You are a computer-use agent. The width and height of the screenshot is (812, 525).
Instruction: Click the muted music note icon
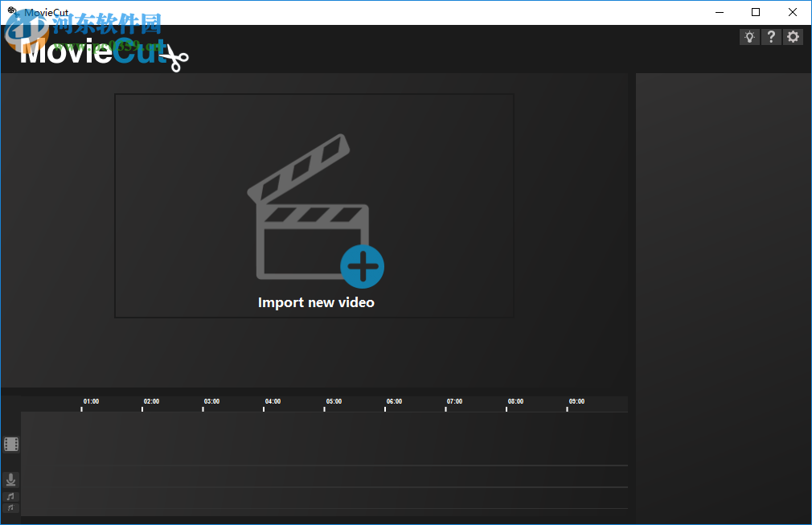coord(10,508)
